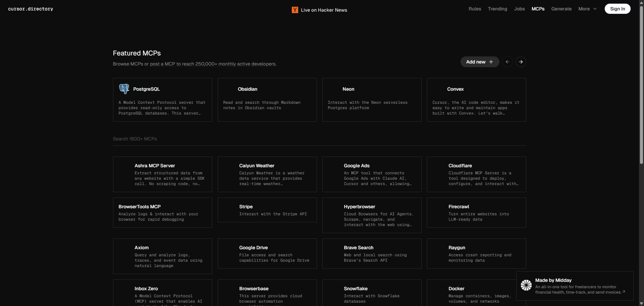644x306 pixels.
Task: Click the Midday logo icon
Action: [x=526, y=285]
